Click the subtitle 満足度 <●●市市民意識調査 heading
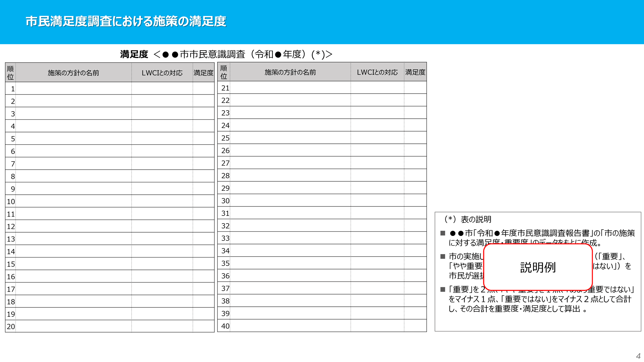 pyautogui.click(x=226, y=54)
